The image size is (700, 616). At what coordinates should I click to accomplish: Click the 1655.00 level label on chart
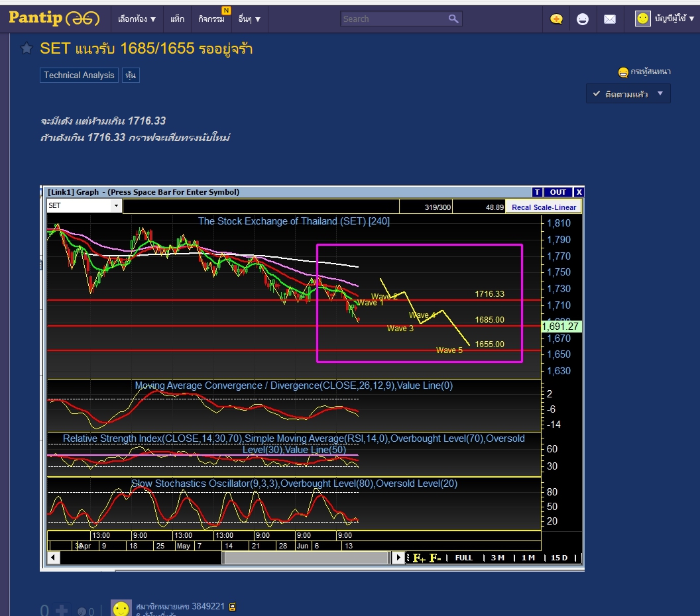(489, 344)
